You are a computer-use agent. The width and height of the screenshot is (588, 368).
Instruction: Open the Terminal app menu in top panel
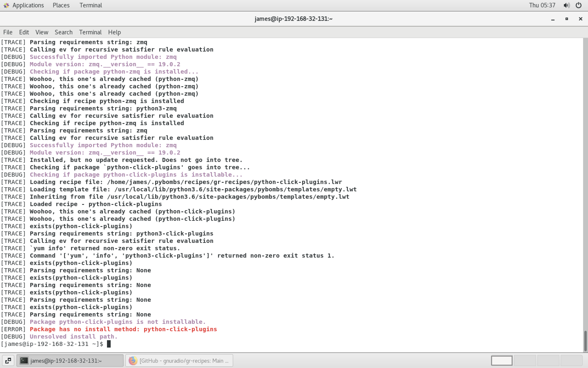click(91, 5)
